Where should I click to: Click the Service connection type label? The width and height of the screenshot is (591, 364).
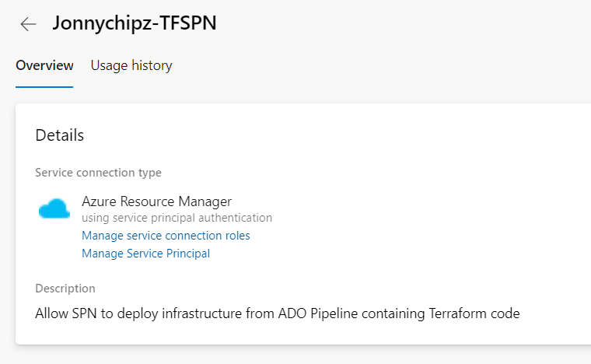click(x=98, y=173)
